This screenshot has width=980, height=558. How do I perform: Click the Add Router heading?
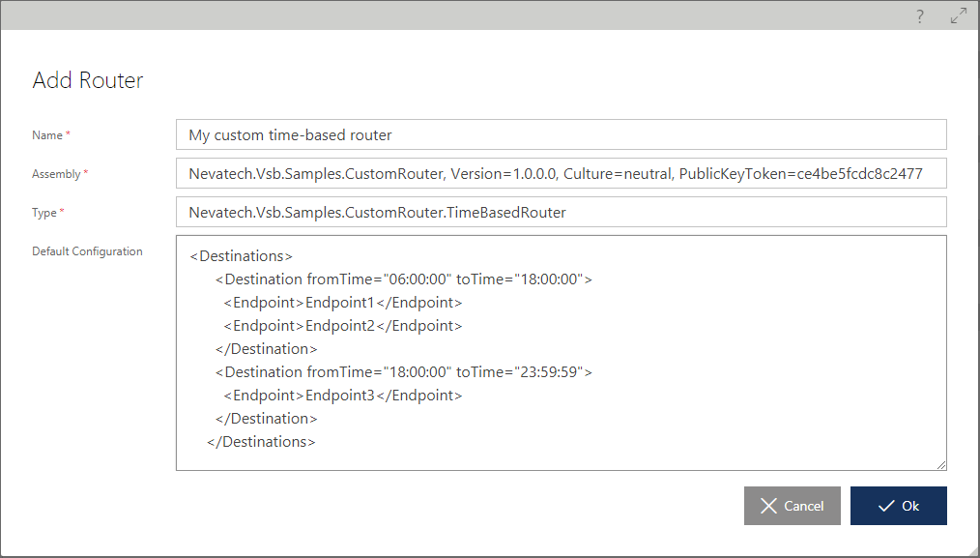point(88,80)
